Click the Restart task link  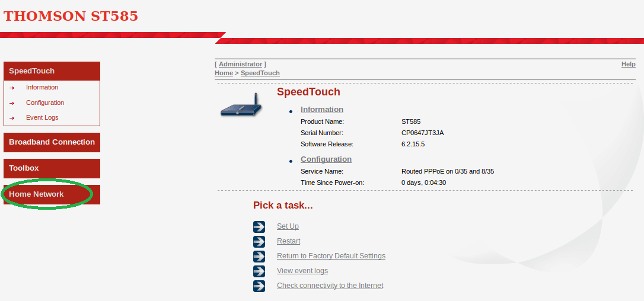pyautogui.click(x=288, y=241)
